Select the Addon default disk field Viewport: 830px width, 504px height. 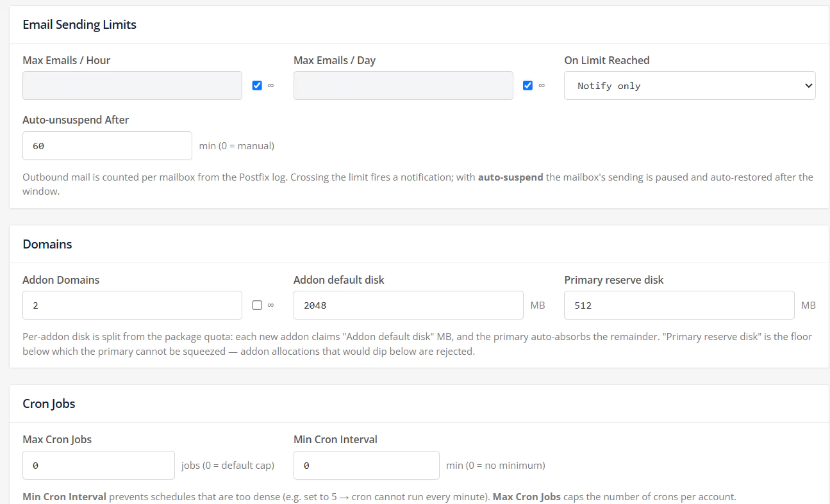coord(408,305)
